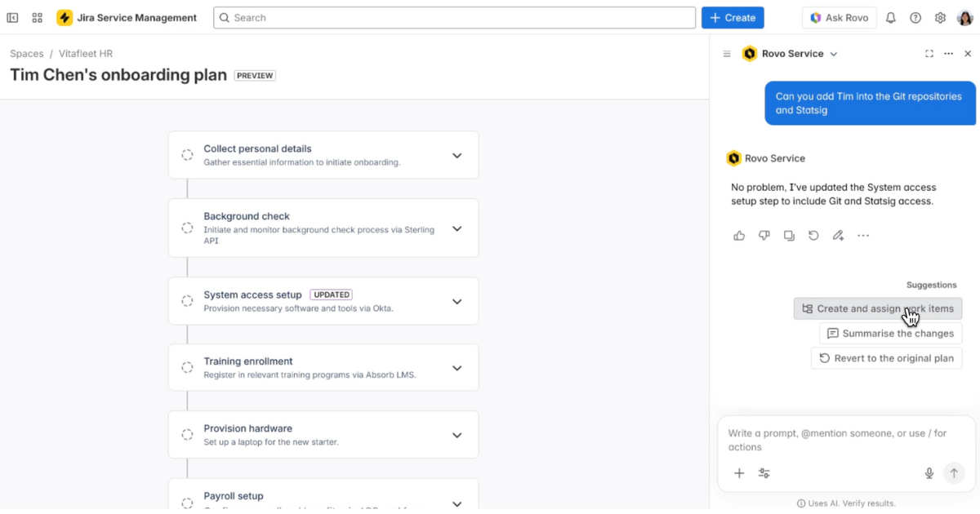Toggle the left sidebar collapse icon
This screenshot has height=514, width=980.
[13, 18]
